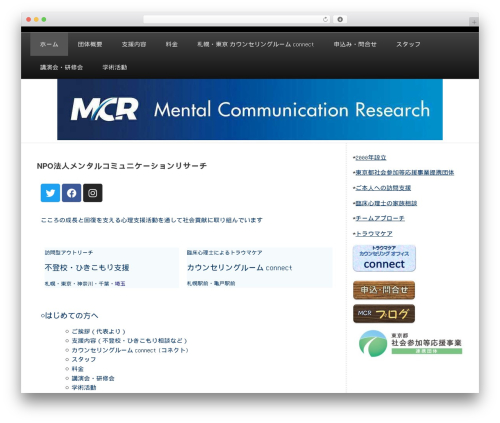The width and height of the screenshot is (500, 423).
Task: Click the wooden 申込・問合せ button
Action: coord(384,290)
